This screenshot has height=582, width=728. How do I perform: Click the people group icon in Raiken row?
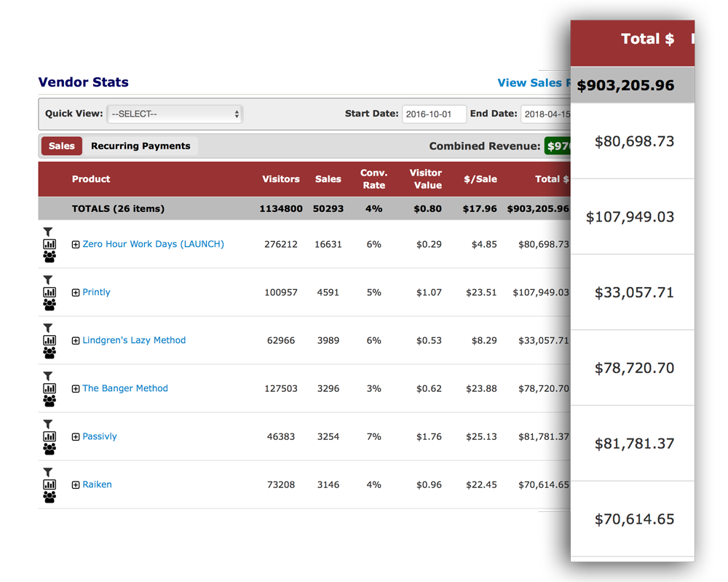pyautogui.click(x=50, y=497)
